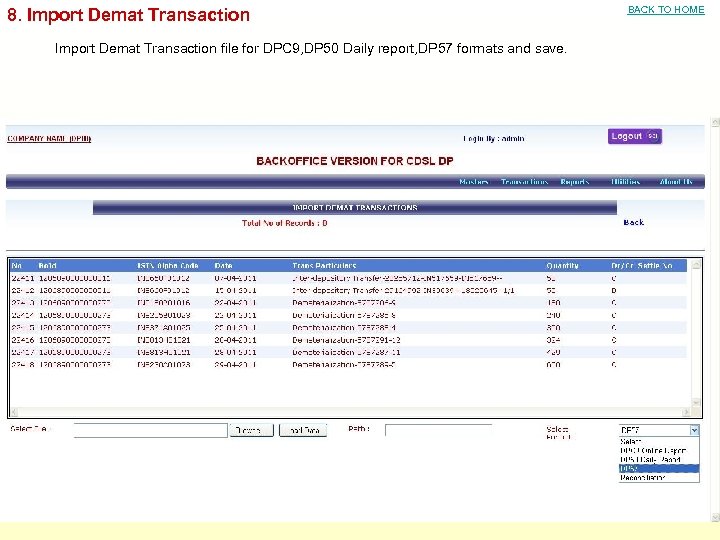Open the Select Format dropdown arrow
Image resolution: width=720 pixels, height=540 pixels.
(694, 430)
